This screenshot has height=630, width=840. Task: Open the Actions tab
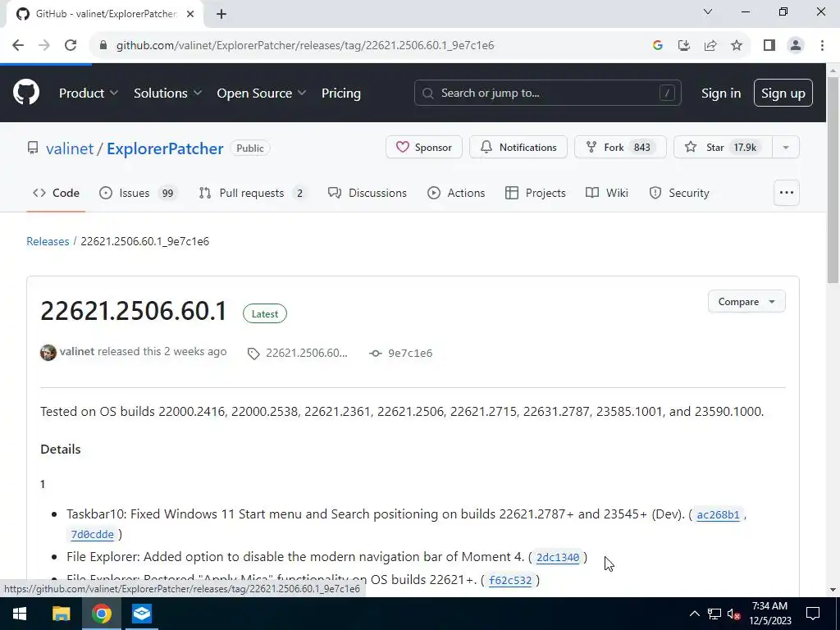click(456, 193)
